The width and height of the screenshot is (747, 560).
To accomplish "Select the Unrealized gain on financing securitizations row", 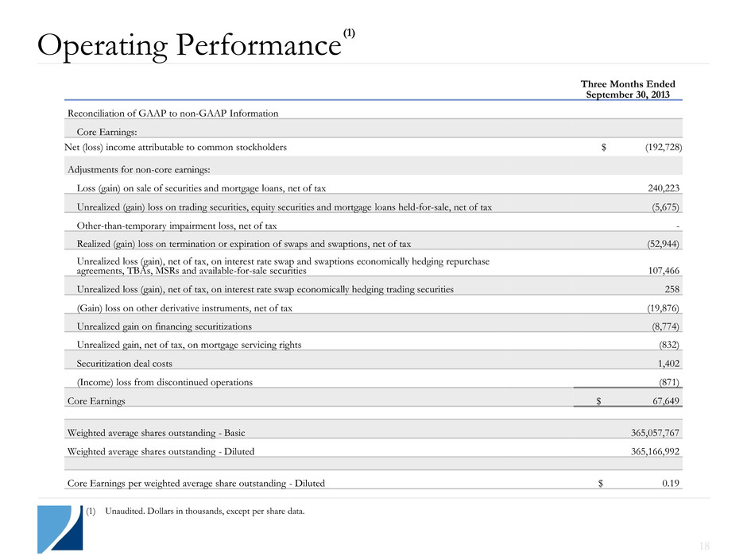I will (x=164, y=326).
